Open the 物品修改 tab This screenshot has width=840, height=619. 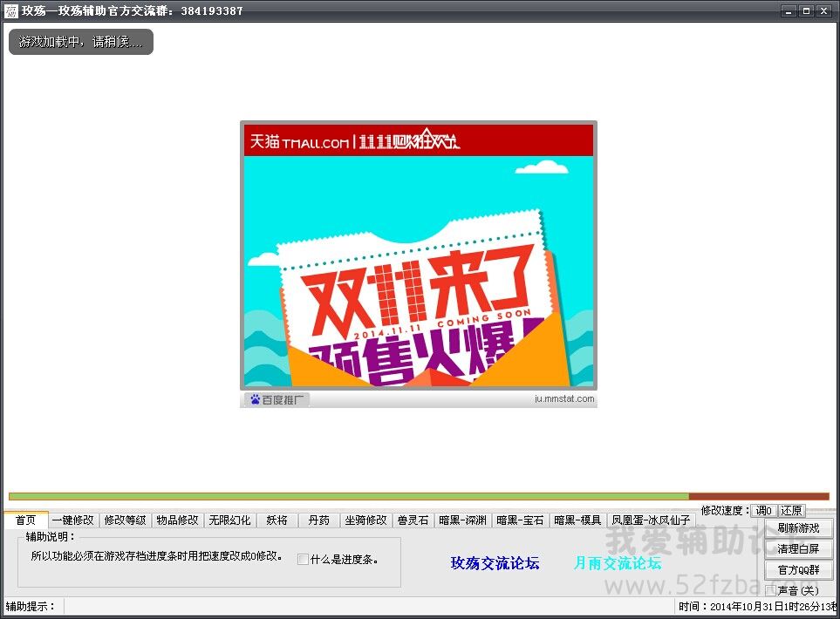177,520
